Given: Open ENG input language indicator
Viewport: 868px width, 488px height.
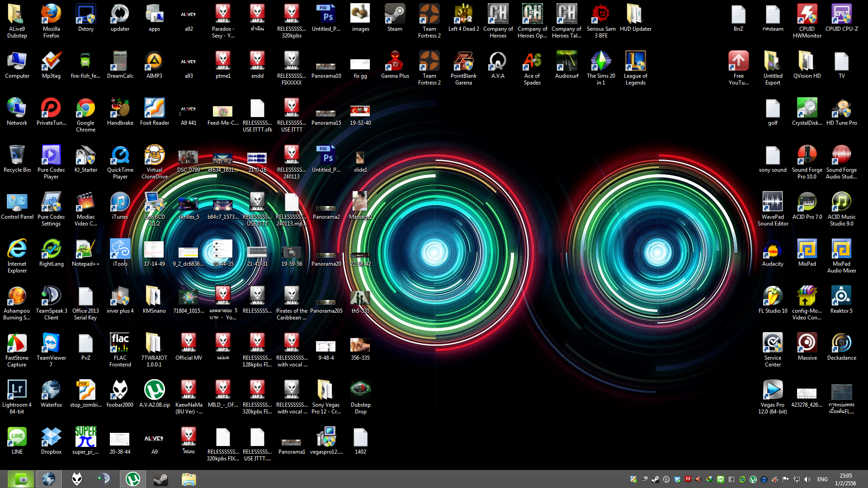Looking at the screenshot, I should pyautogui.click(x=822, y=479).
